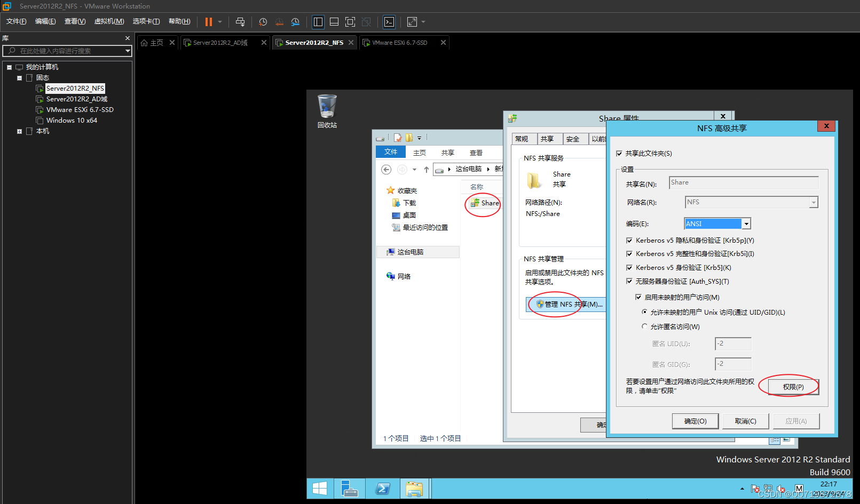
Task: Open the stretch display dropdown arrow
Action: pos(423,22)
